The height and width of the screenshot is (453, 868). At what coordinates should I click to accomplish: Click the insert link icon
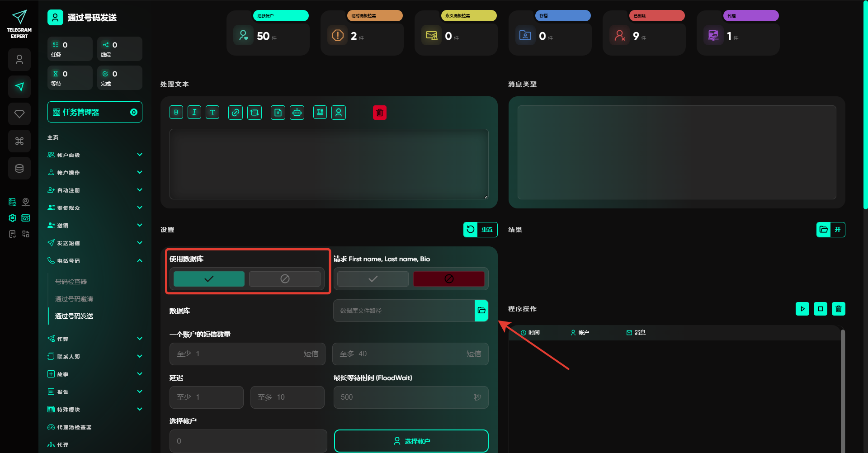236,113
